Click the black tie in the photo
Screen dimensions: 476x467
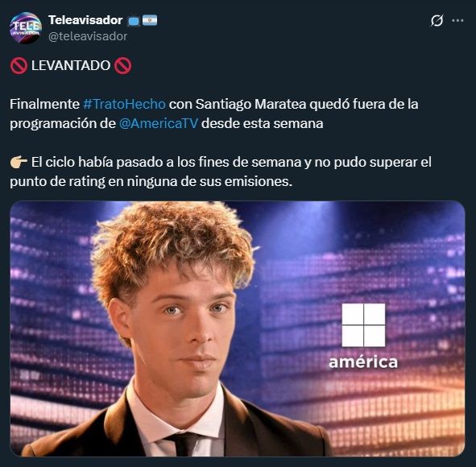click(184, 444)
